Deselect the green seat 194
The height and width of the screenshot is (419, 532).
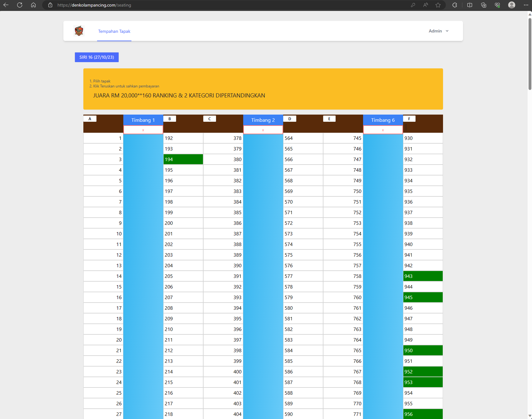click(183, 159)
